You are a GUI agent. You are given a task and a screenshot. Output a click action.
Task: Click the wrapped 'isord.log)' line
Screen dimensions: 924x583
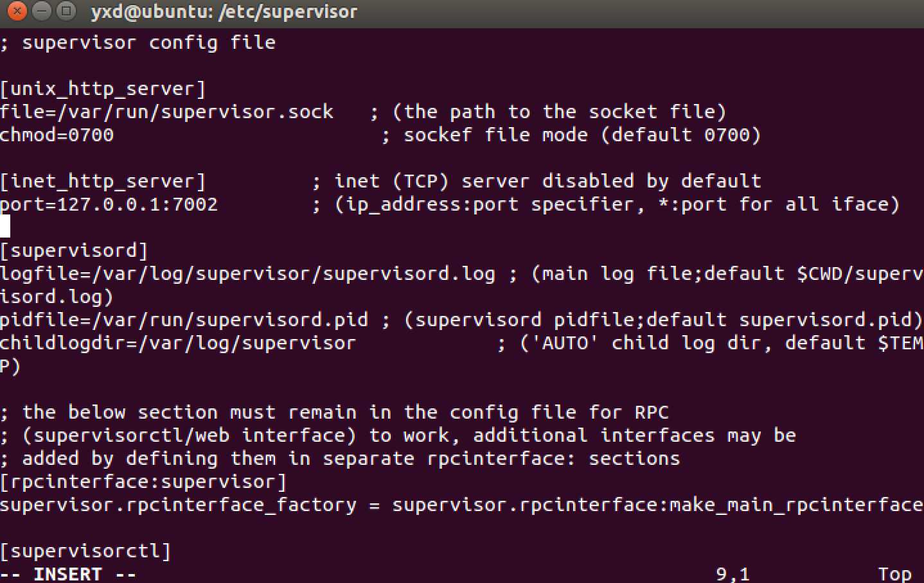[x=57, y=297]
